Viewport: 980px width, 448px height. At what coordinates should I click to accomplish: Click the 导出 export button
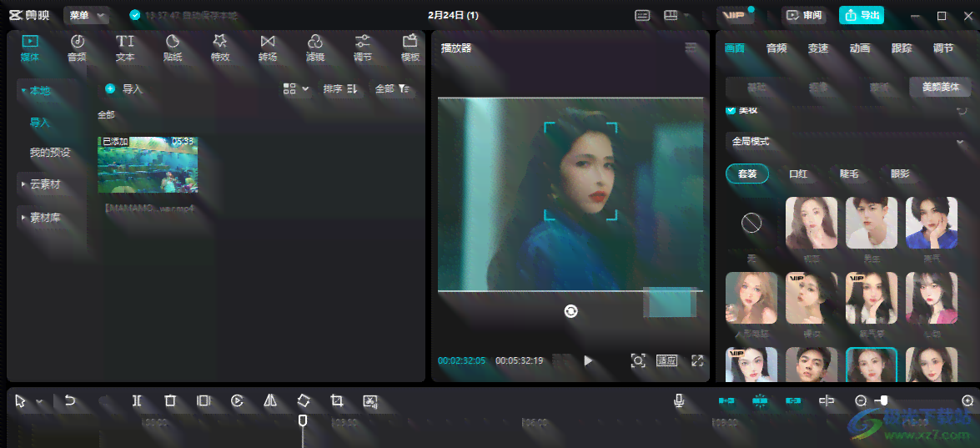(862, 15)
